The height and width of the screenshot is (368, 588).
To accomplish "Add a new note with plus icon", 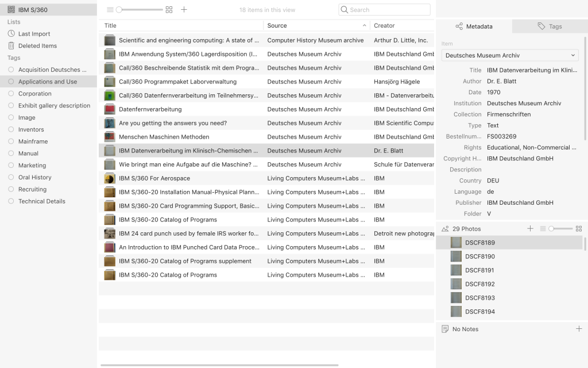I will pyautogui.click(x=579, y=329).
